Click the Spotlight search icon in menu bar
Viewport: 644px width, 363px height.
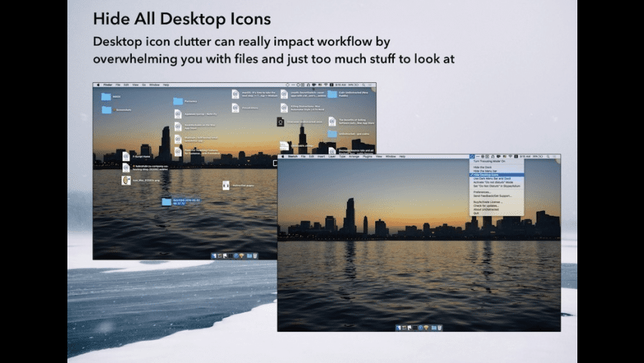pos(548,157)
